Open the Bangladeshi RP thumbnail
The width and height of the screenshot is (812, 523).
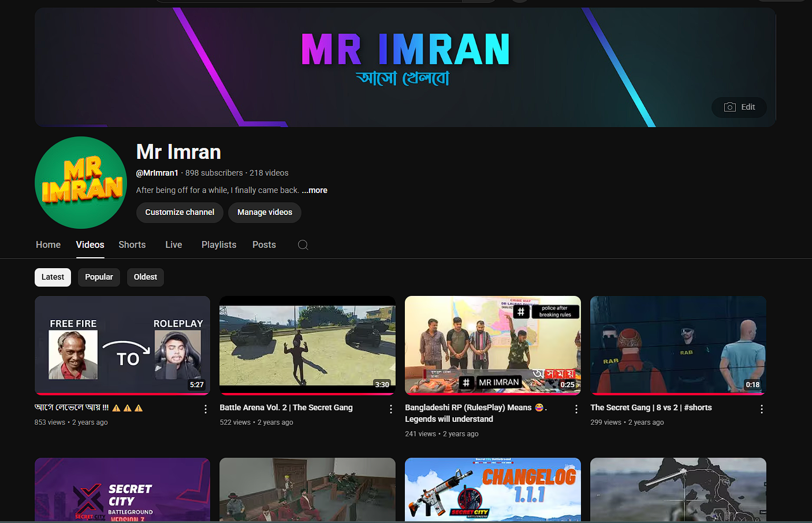493,346
